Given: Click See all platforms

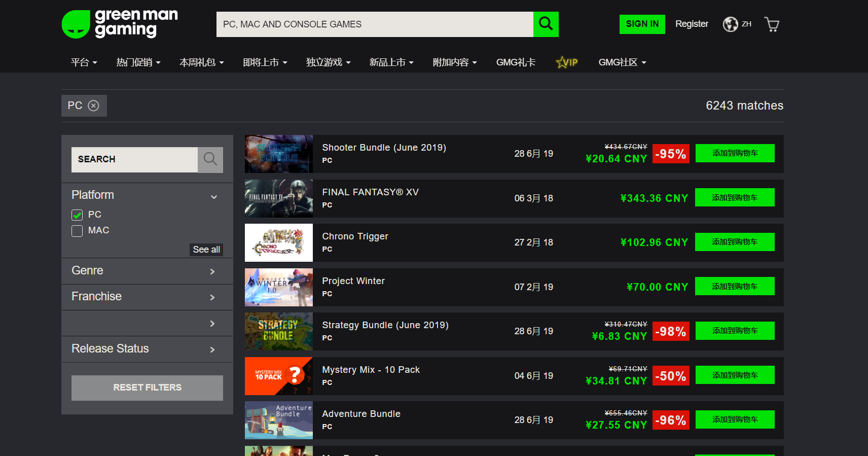Looking at the screenshot, I should [206, 250].
